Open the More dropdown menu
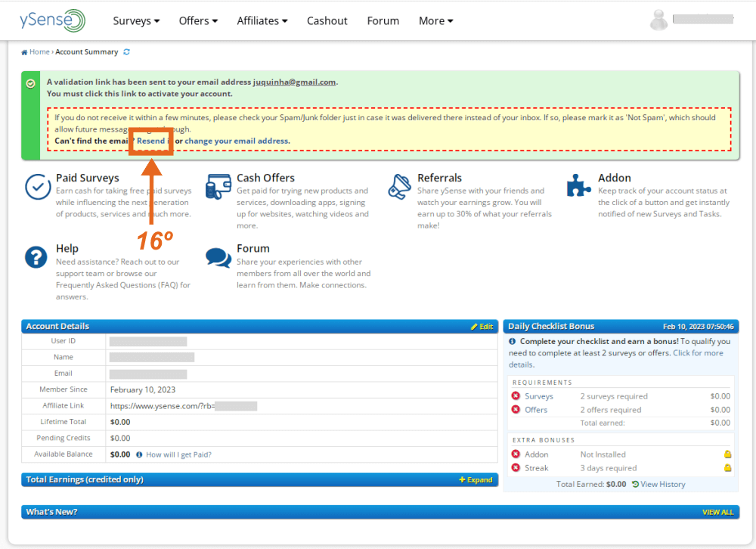The height and width of the screenshot is (549, 756). click(x=436, y=20)
